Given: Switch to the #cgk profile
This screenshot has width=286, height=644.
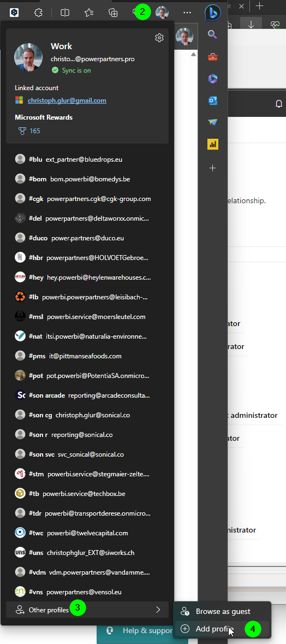Looking at the screenshot, I should pos(87,198).
